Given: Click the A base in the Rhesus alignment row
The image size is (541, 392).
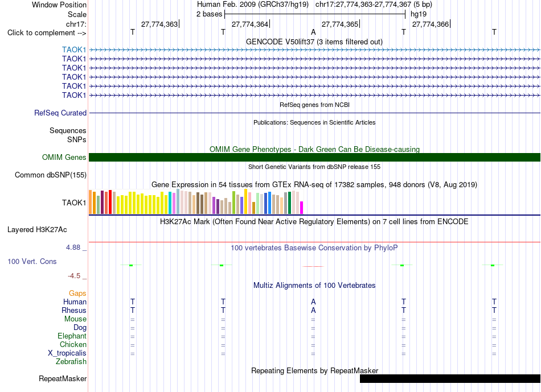Looking at the screenshot, I should [x=313, y=311].
